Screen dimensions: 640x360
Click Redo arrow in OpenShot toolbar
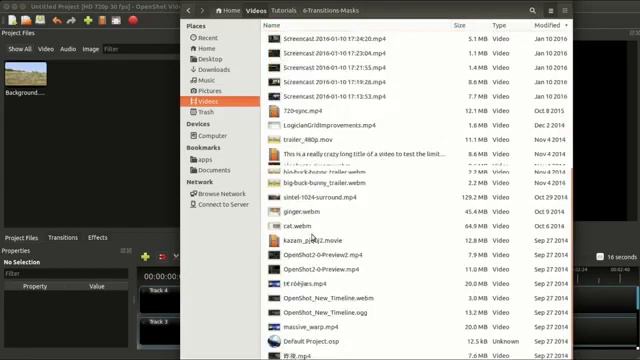tap(71, 20)
